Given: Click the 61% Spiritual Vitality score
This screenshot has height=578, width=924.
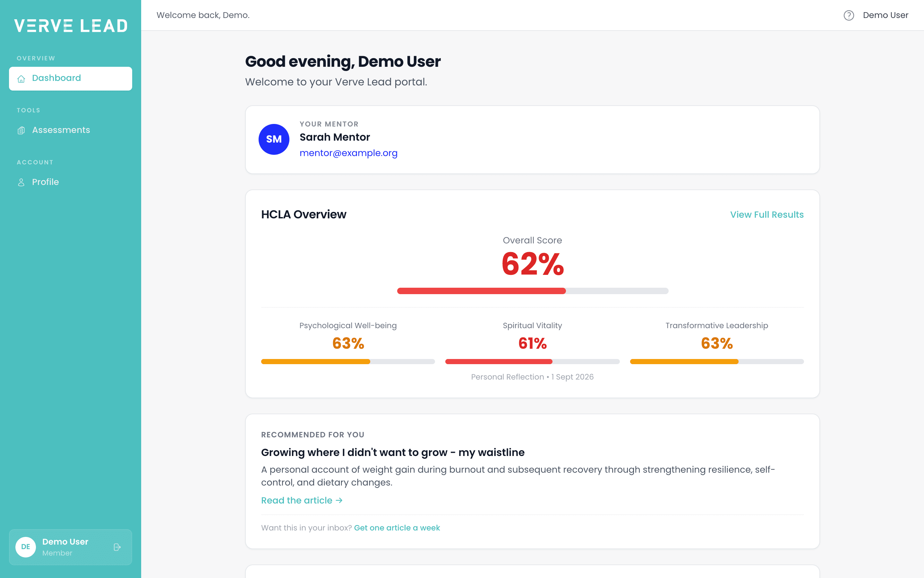Looking at the screenshot, I should (532, 343).
